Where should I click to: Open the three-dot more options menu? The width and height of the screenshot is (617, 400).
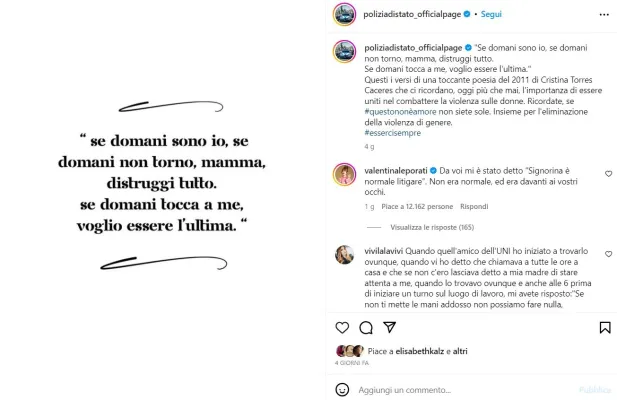pos(604,15)
